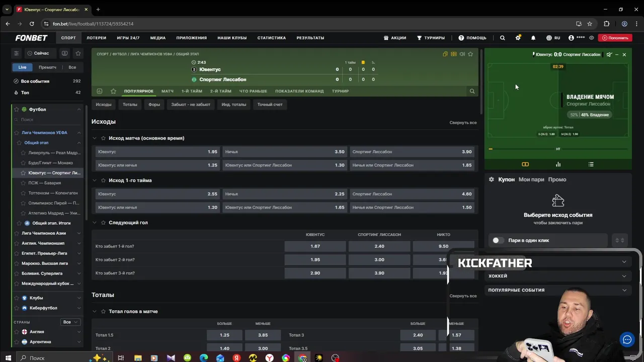
Task: Star the Ювентус match in the header
Action: click(x=470, y=54)
